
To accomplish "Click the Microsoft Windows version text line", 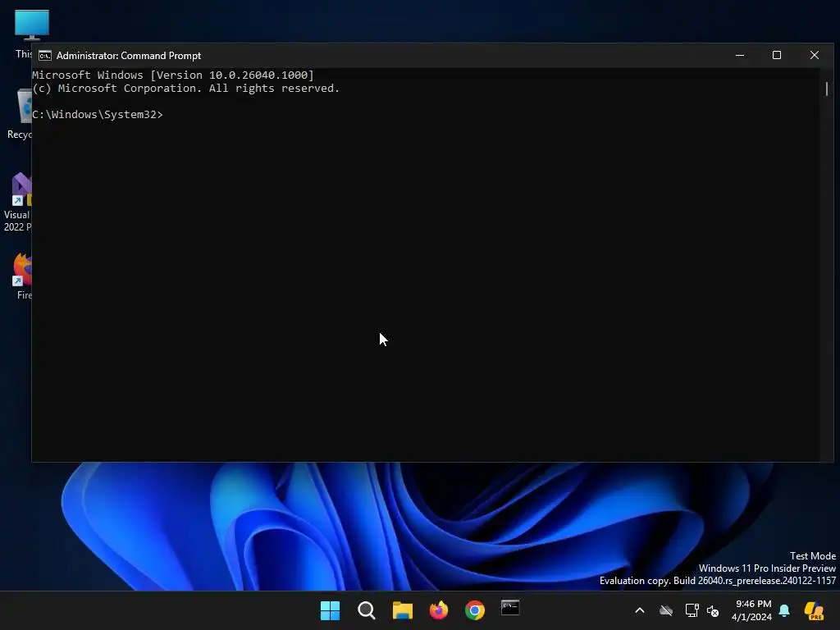I will 173,75.
